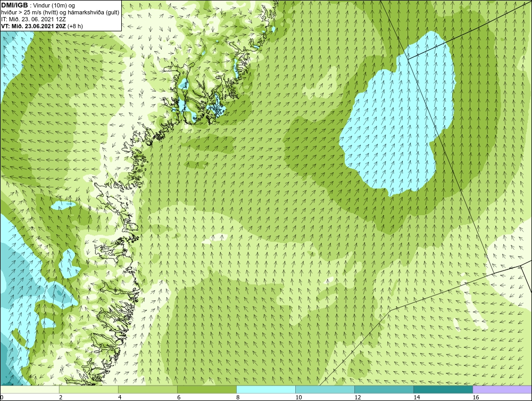Click the DMI/IGB title text
Screen dimensions: 532x401
(14, 5)
